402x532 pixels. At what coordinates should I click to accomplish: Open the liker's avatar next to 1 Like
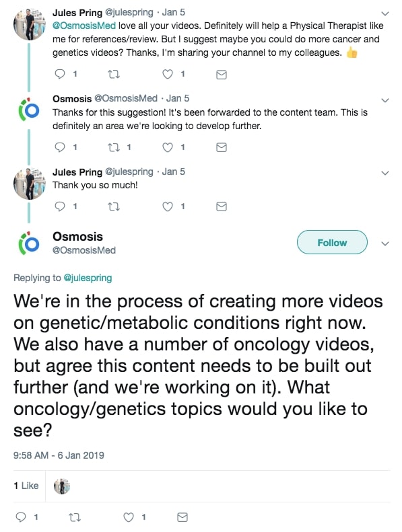[62, 486]
